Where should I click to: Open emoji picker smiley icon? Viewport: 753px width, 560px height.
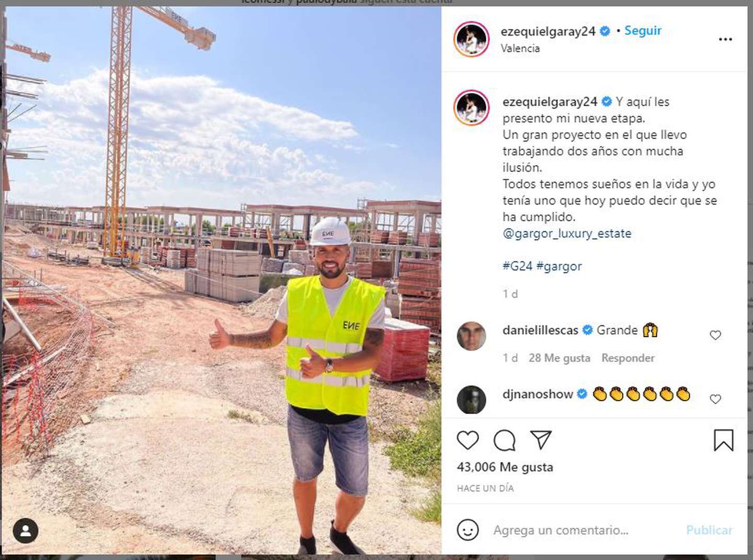click(467, 530)
